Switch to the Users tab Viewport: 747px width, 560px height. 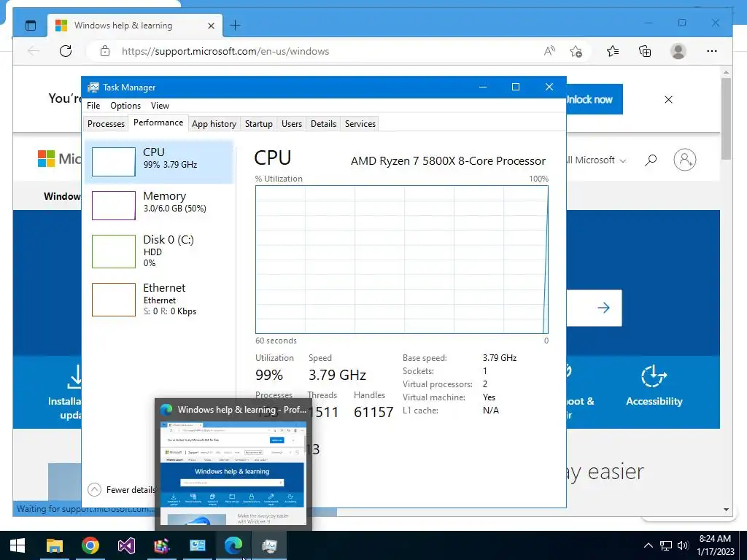click(292, 124)
